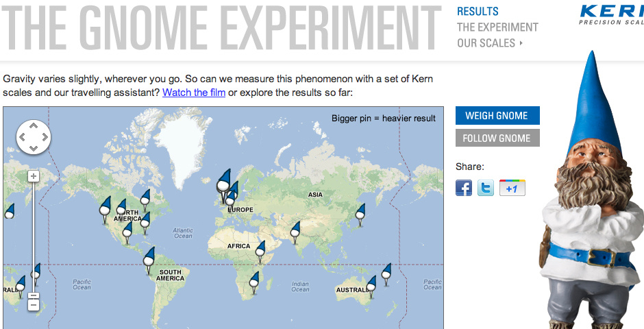The image size is (644, 329).
Task: Select the gnome pin in South America
Action: click(x=149, y=259)
